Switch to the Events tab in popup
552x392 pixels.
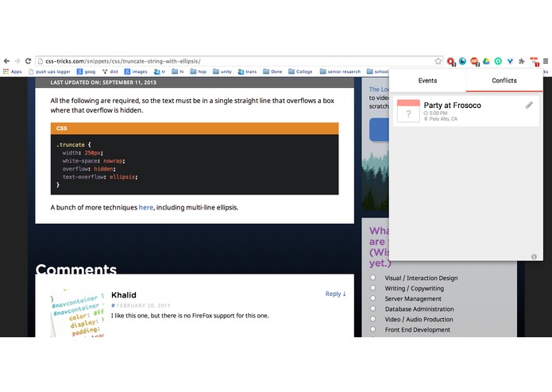click(428, 80)
